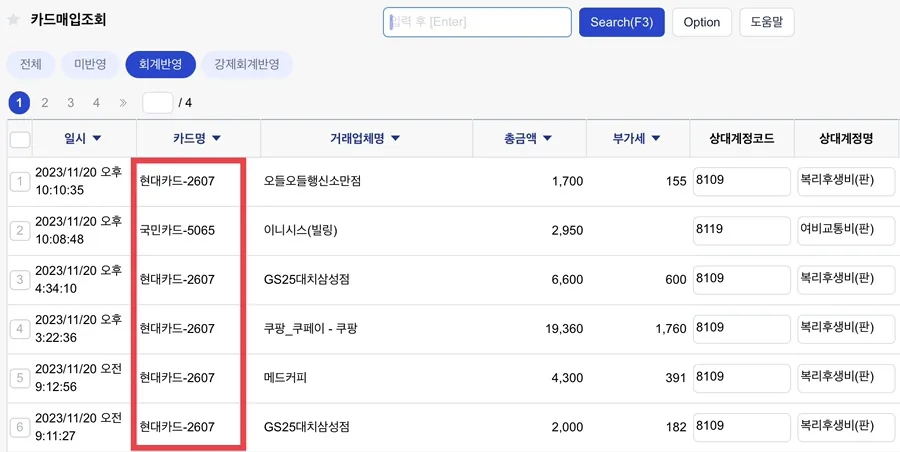Screen dimensions: 900x452
Task: Sort by 일시 column arrow
Action: [97, 138]
